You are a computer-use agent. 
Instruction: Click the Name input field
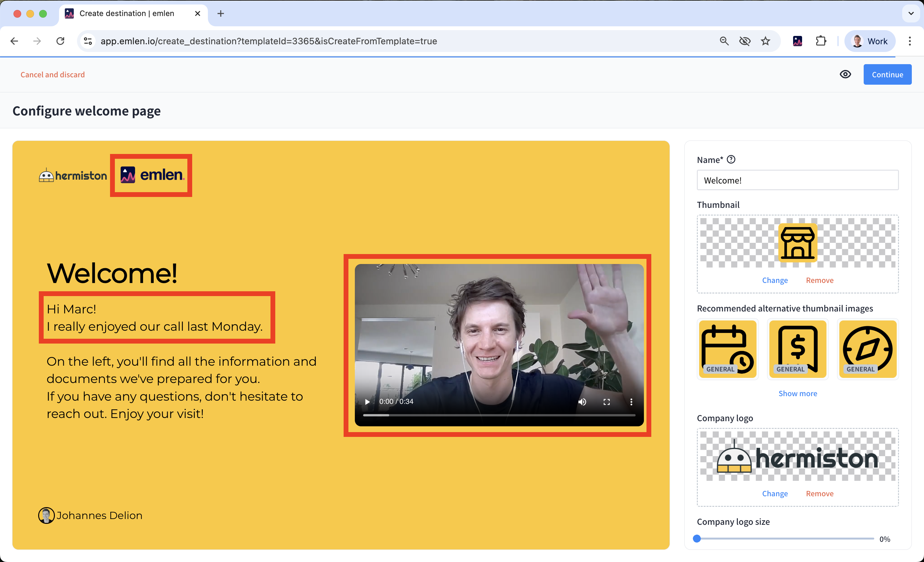click(797, 180)
